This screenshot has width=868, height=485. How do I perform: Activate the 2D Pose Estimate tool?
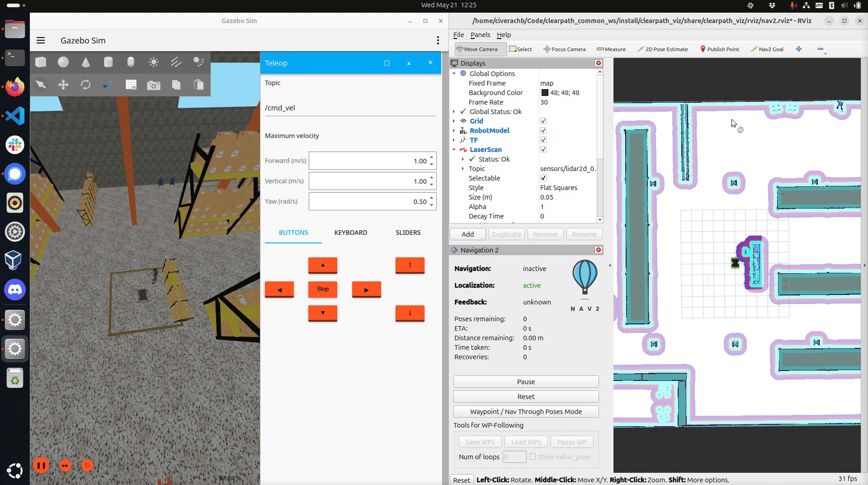click(x=663, y=49)
